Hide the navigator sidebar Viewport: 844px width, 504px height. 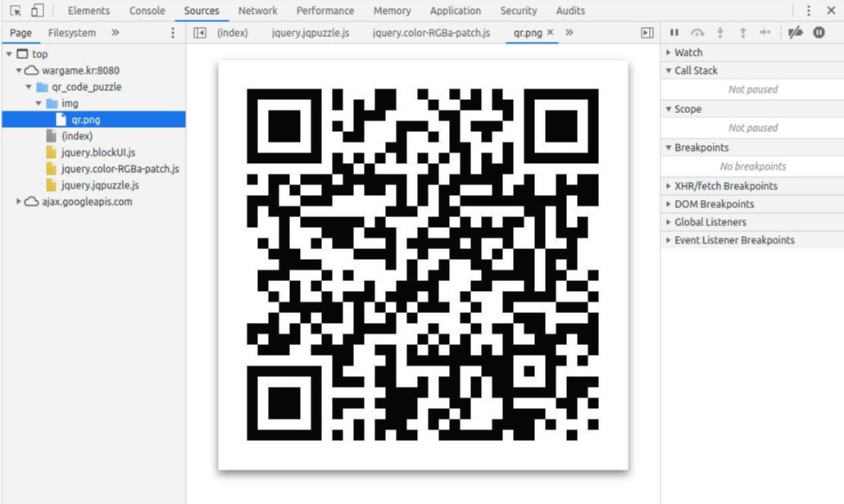click(x=200, y=33)
